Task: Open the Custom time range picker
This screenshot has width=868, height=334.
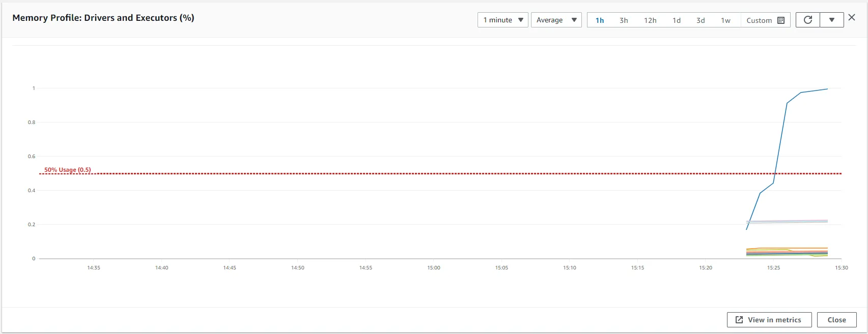Action: click(765, 20)
